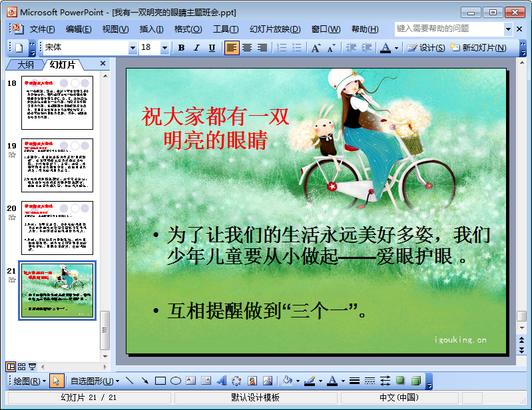Select the Rectangle drawing tool
The image size is (532, 410).
(x=160, y=381)
